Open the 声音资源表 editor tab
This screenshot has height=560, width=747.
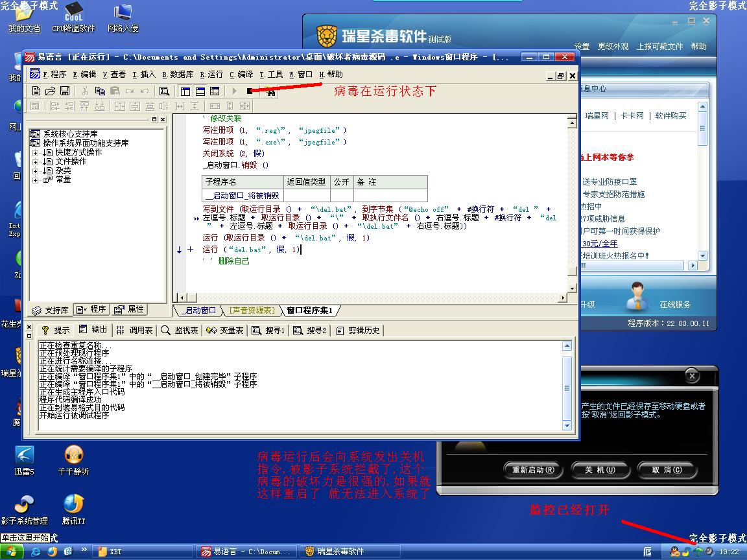coord(252,310)
